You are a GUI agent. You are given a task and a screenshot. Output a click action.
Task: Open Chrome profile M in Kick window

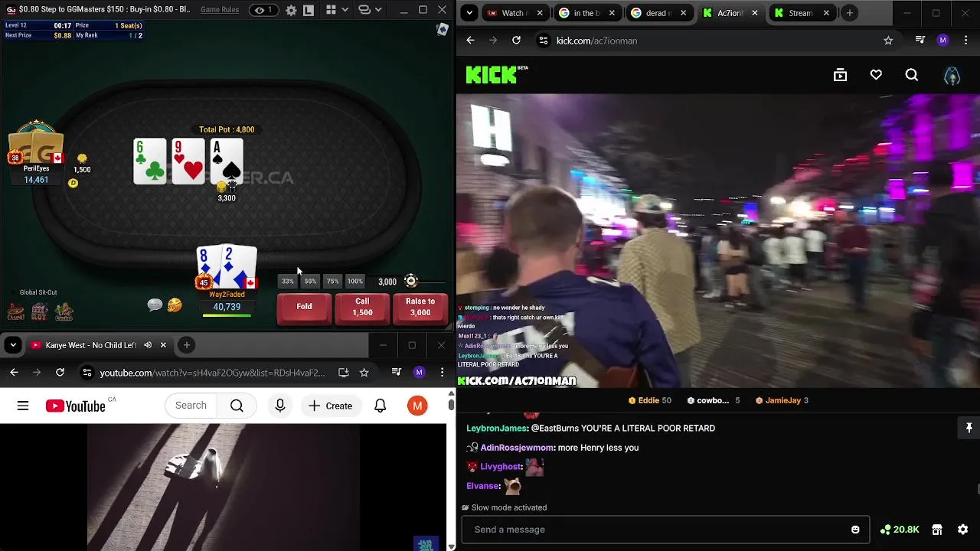(x=943, y=41)
